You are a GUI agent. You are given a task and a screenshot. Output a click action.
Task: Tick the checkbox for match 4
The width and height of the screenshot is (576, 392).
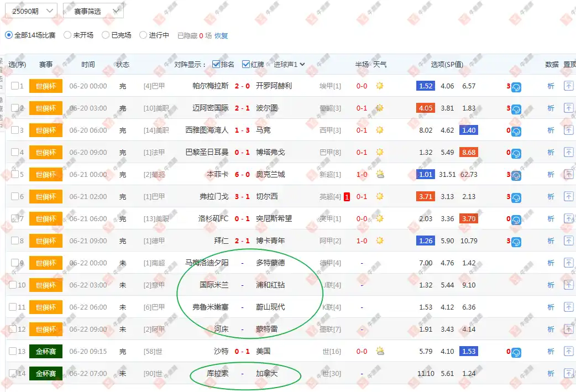15,152
